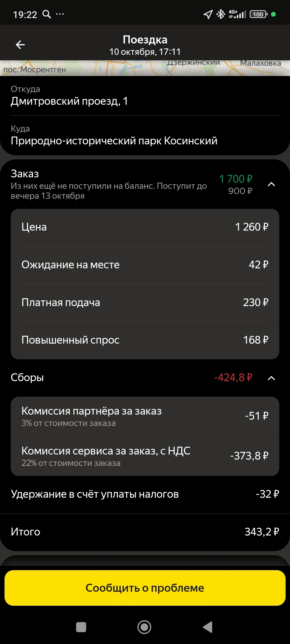This screenshot has width=290, height=644.
Task: Tap the Bluetooth status icon
Action: click(220, 14)
